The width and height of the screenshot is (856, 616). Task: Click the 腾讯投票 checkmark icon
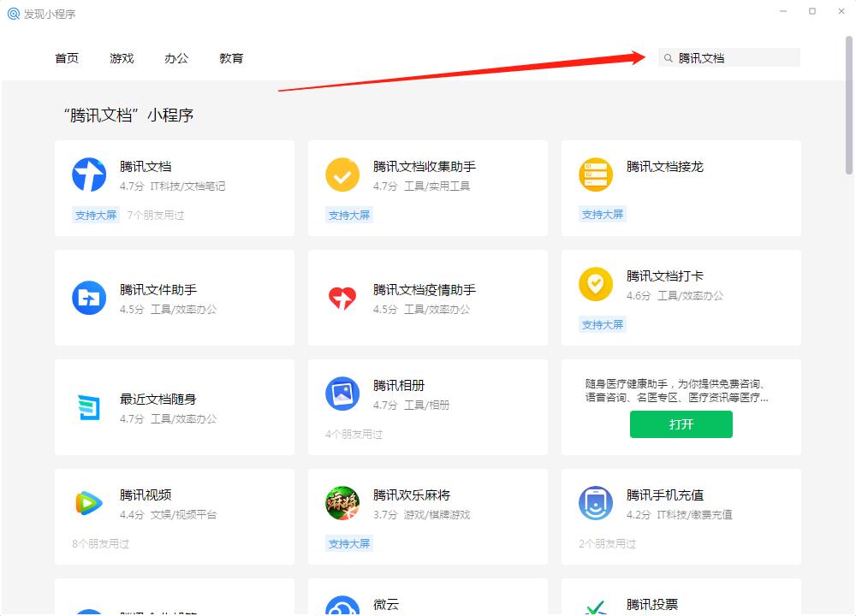coord(596,607)
